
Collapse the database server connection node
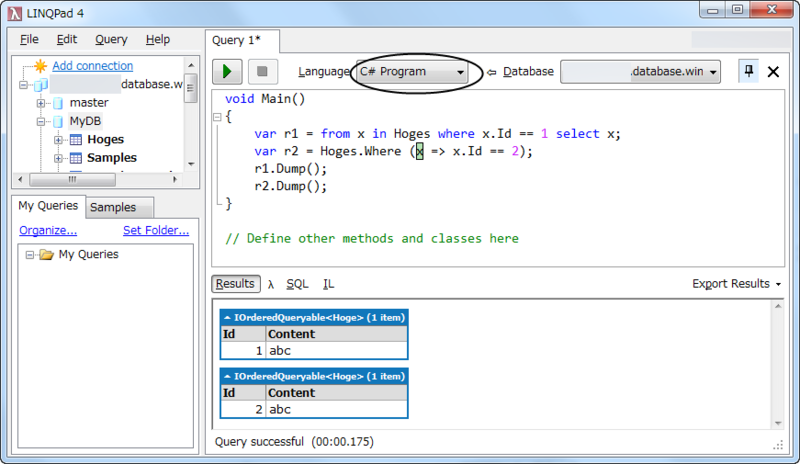[23, 85]
